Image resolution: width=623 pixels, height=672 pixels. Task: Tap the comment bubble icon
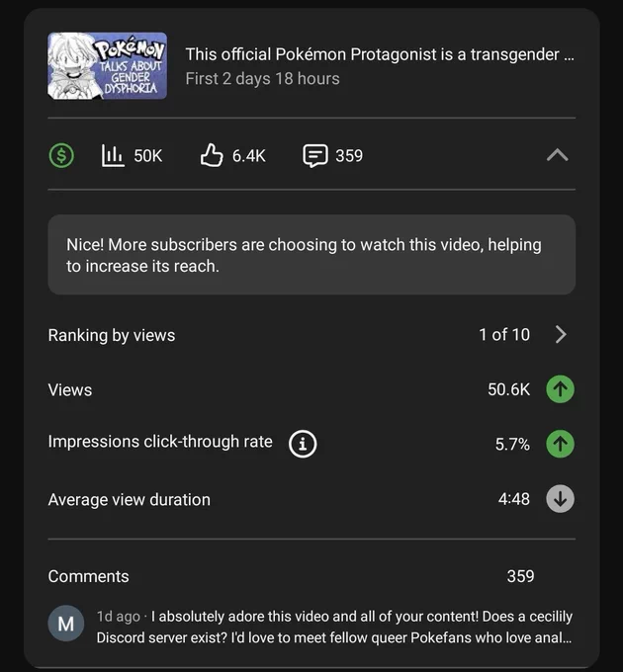[x=315, y=155]
